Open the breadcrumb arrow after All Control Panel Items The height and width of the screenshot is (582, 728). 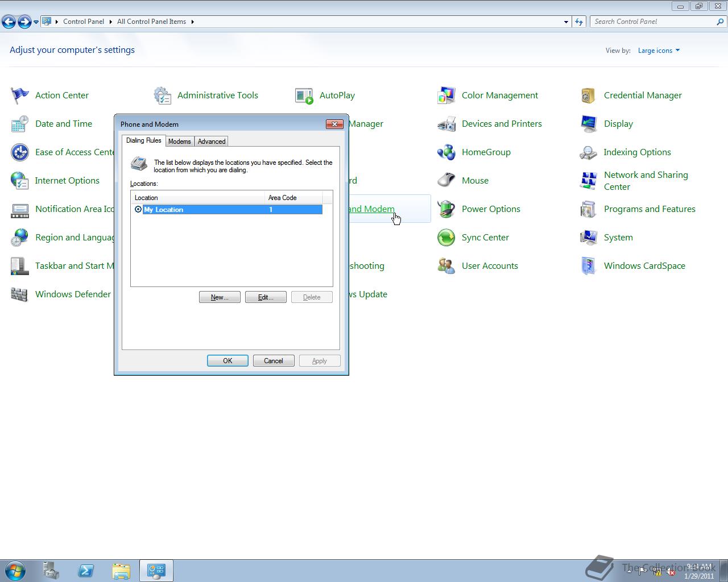coord(193,22)
